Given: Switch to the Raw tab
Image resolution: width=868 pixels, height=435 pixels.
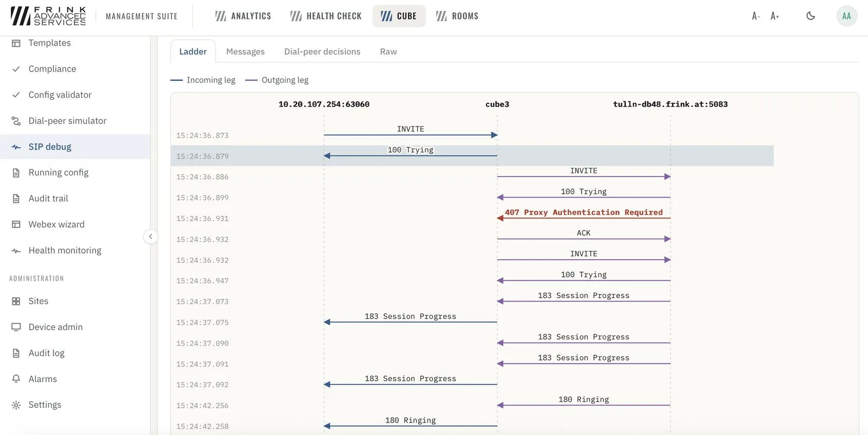Looking at the screenshot, I should [x=388, y=52].
